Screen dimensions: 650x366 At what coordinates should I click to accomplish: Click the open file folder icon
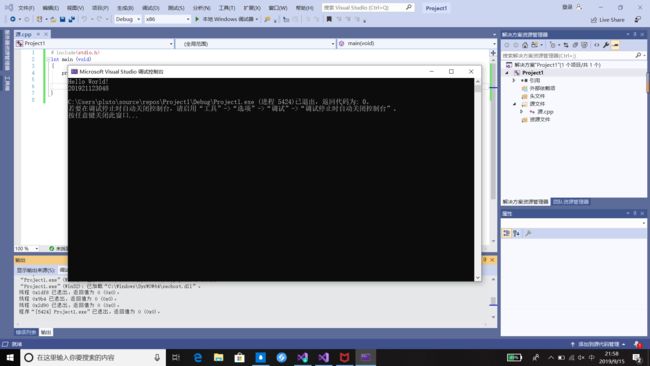tap(53, 19)
